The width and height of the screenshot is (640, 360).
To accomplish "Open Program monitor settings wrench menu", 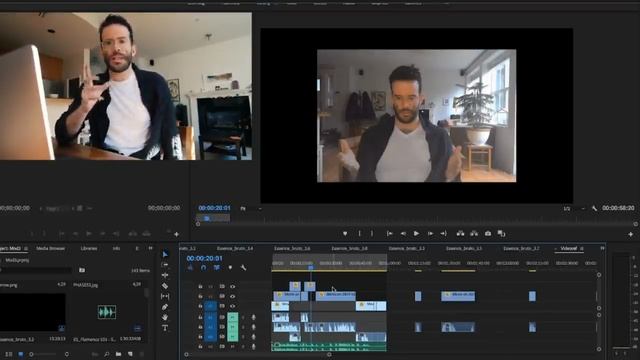I will (x=594, y=209).
